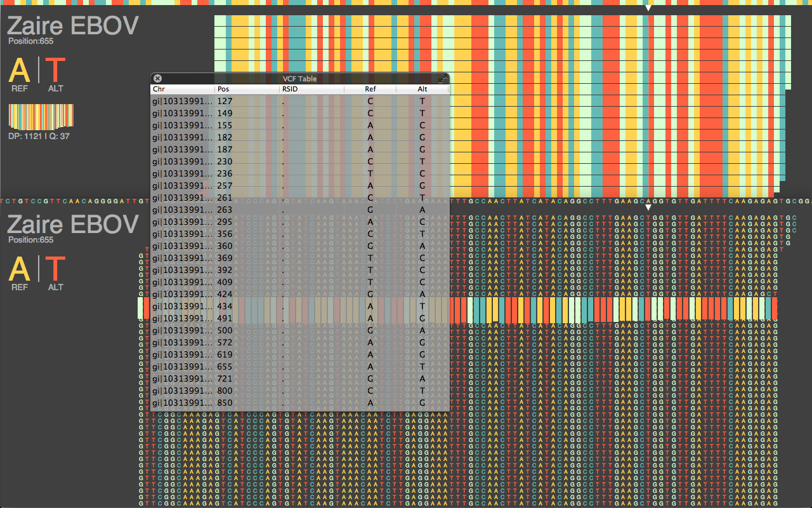Click the red ALT letter T in bottom panel
The image size is (812, 508).
click(x=56, y=269)
